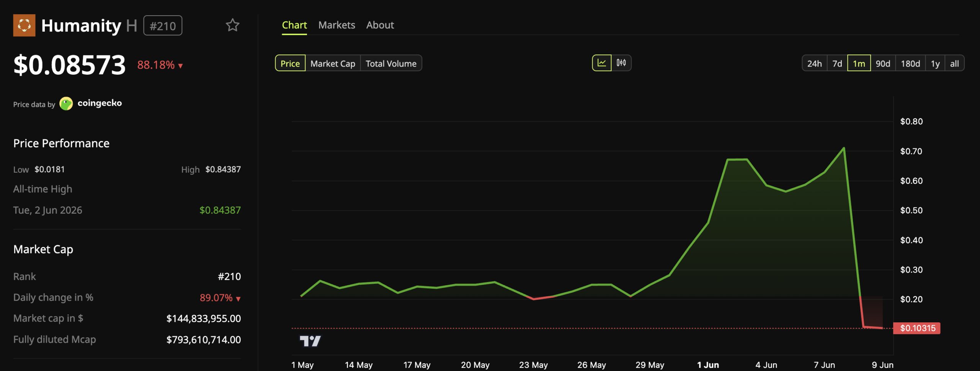Click the 9 Jun axis date label
The width and height of the screenshot is (980, 371).
pos(882,365)
